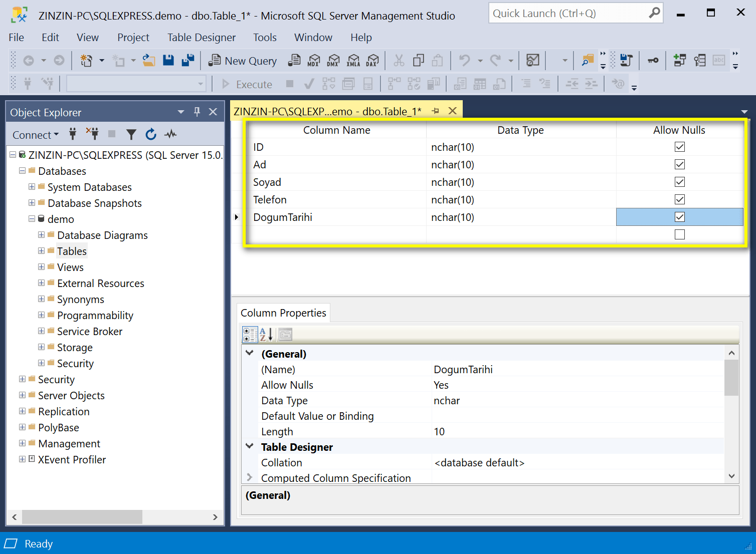Screen dimensions: 756x554
Task: Click the Telefon data type cell
Action: click(x=521, y=199)
